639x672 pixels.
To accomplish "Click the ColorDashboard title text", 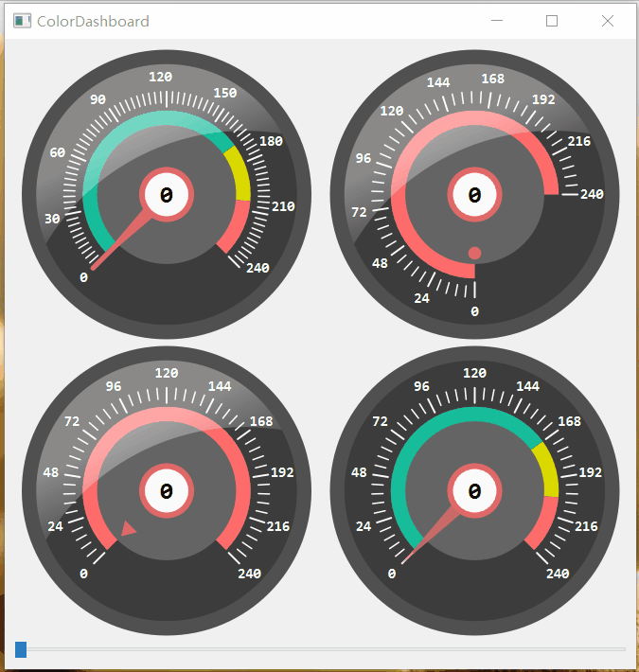I will pos(93,22).
